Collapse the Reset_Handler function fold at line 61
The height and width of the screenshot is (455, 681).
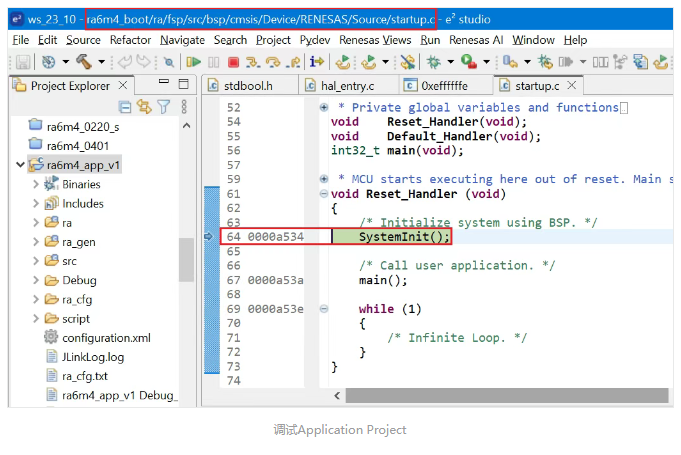[324, 194]
